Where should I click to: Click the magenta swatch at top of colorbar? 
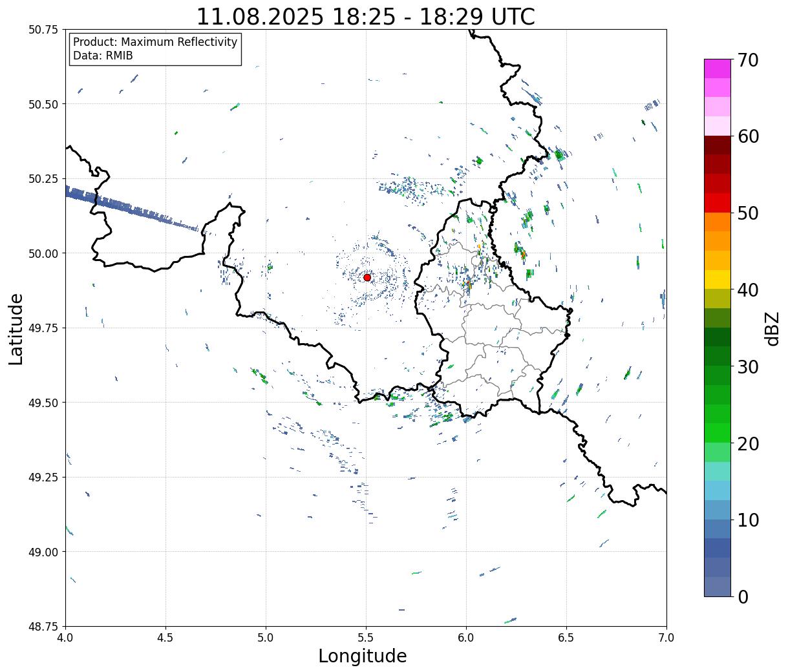pyautogui.click(x=718, y=68)
